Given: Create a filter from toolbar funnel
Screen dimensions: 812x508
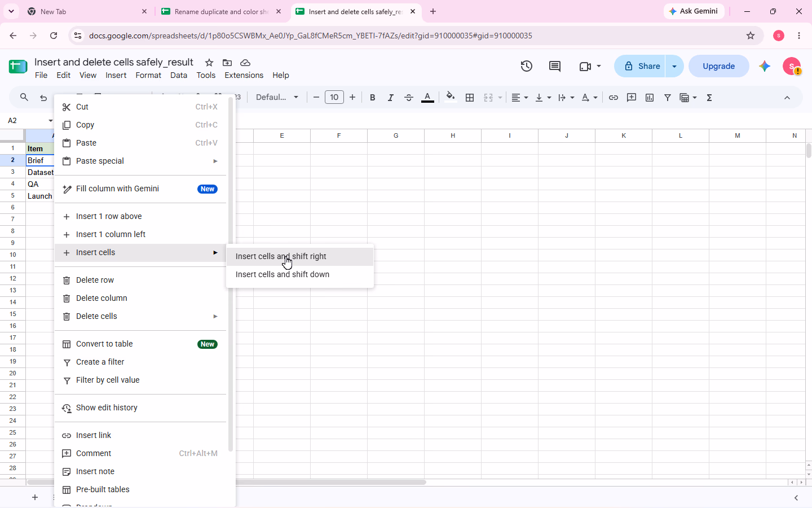Looking at the screenshot, I should pos(668,98).
